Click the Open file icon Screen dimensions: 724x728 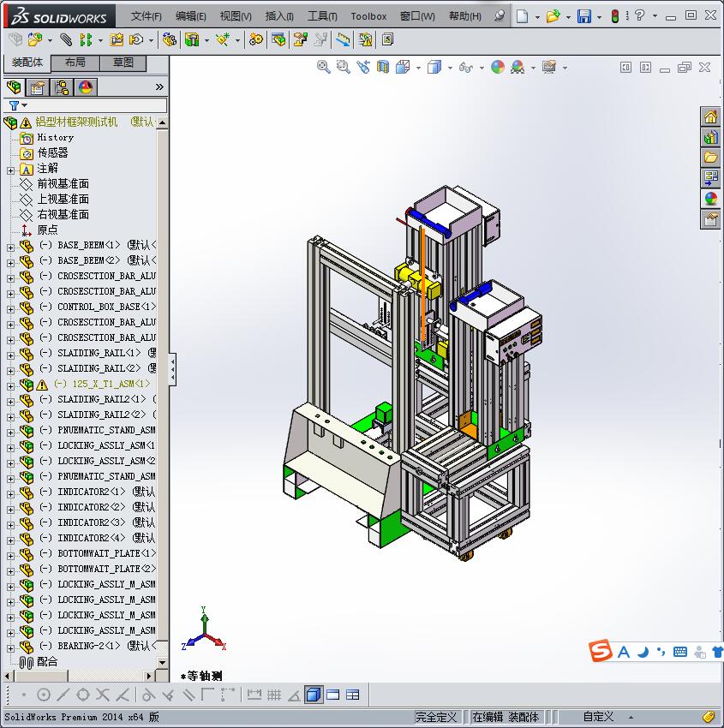pos(552,16)
